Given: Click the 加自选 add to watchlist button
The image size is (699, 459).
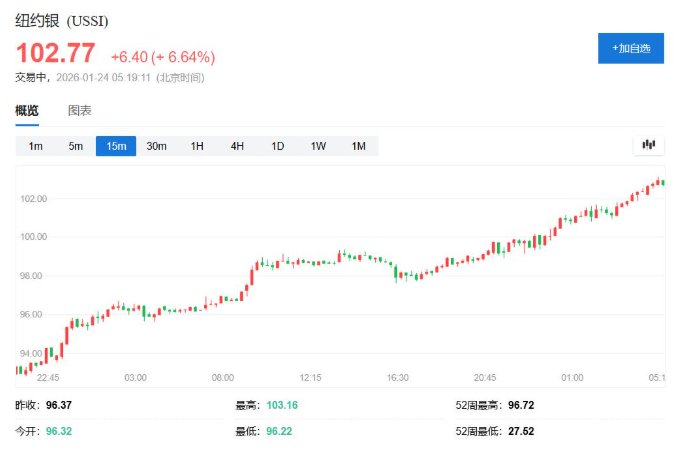Looking at the screenshot, I should click(x=630, y=48).
